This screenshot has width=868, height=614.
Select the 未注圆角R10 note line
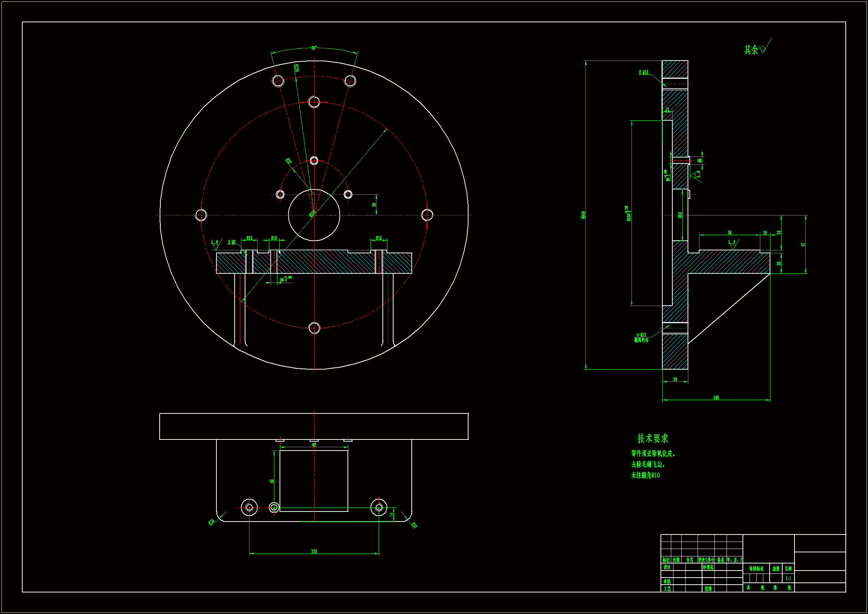coord(645,475)
